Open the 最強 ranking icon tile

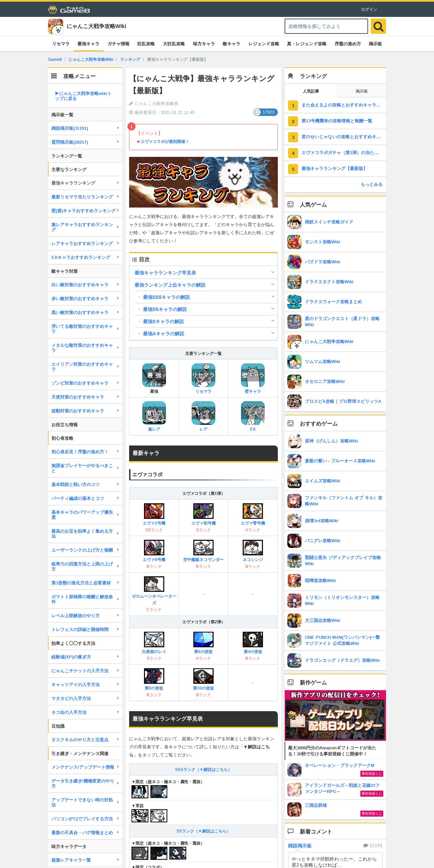click(154, 375)
